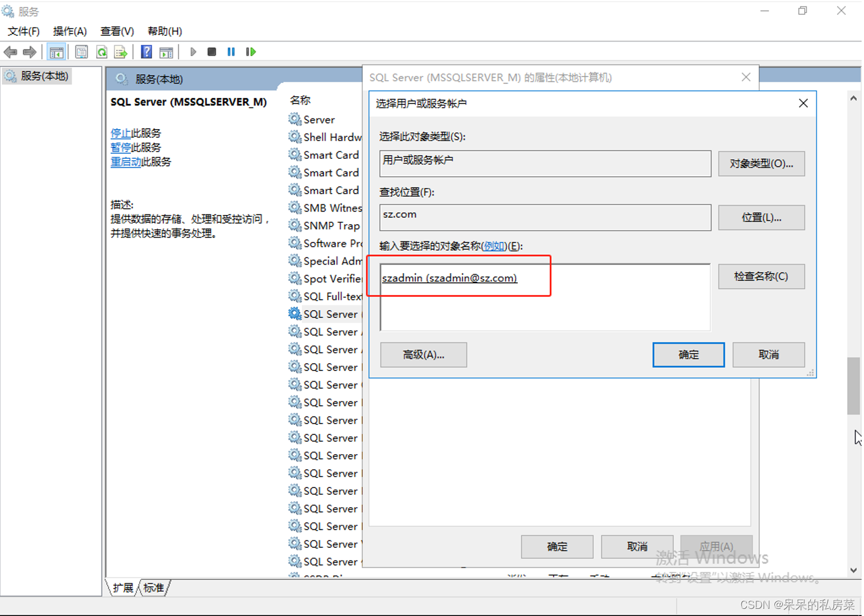864x616 pixels.
Task: Click the 高级(A)... button
Action: (x=423, y=355)
